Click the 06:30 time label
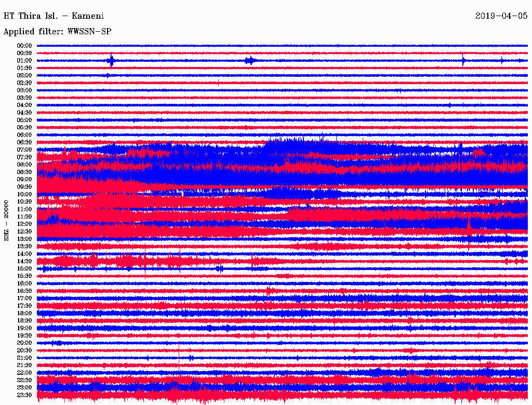This screenshot has height=405, width=532. pyautogui.click(x=24, y=142)
